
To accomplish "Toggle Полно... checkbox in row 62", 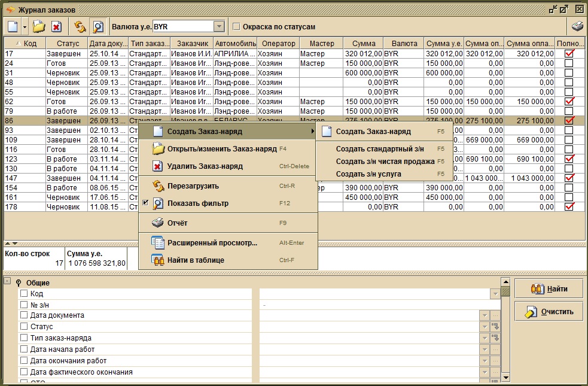I will point(569,101).
